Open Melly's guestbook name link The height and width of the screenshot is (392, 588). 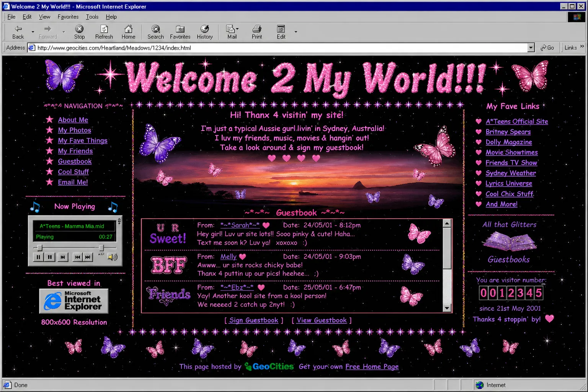pyautogui.click(x=229, y=256)
